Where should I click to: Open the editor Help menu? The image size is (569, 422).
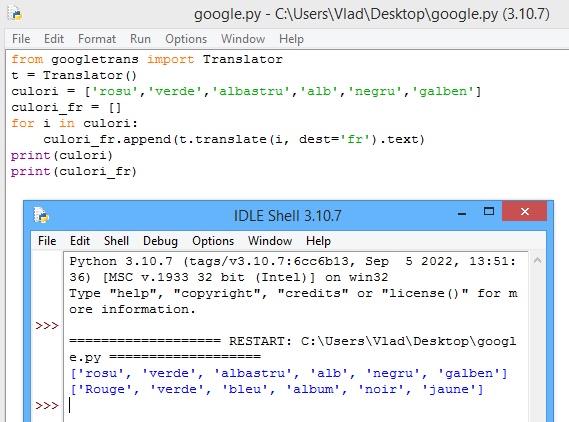[291, 39]
